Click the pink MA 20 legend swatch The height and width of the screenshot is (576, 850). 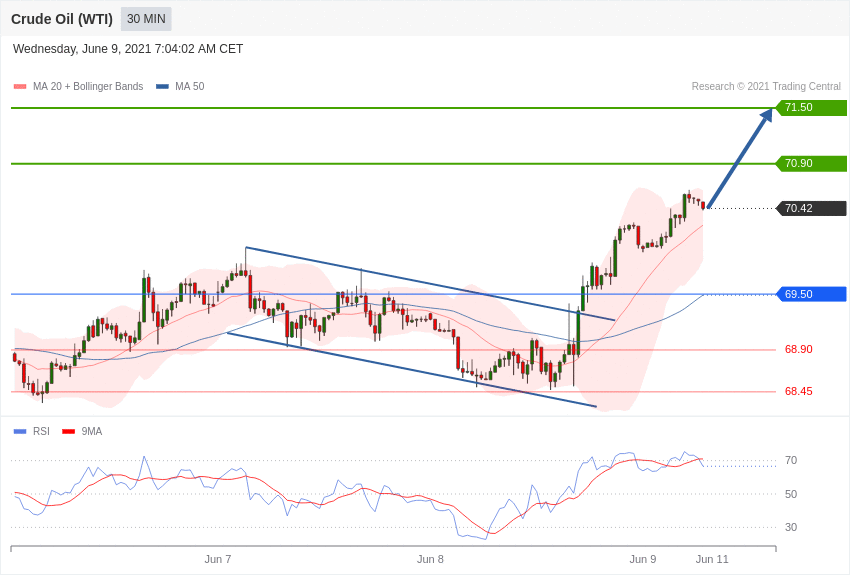tap(20, 87)
